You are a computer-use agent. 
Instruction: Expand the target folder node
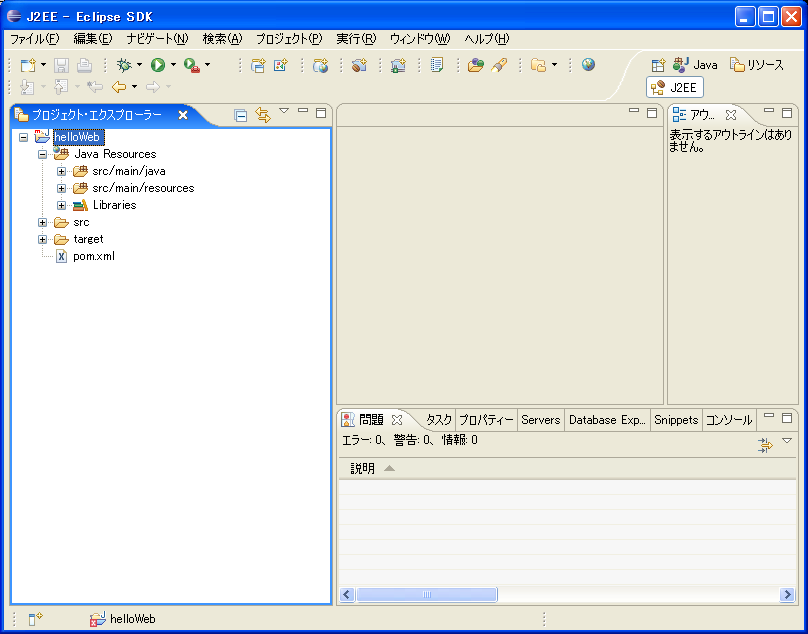pyautogui.click(x=43, y=239)
